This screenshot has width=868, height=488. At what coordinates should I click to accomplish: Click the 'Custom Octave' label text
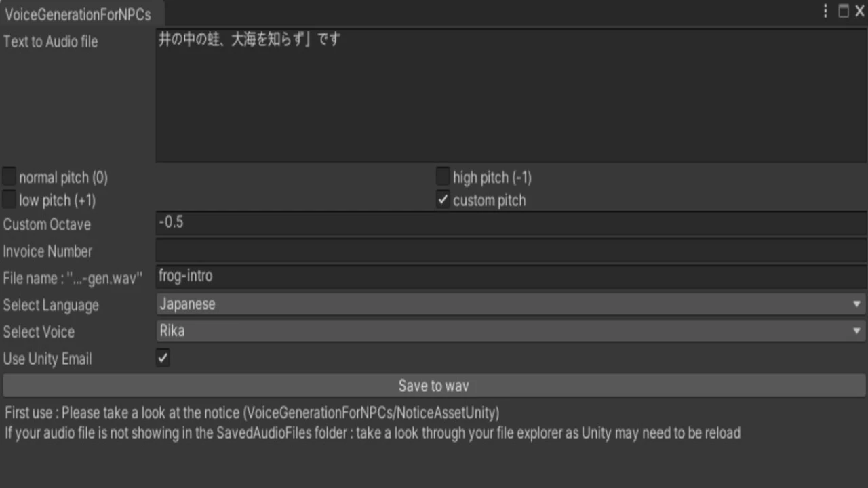click(47, 224)
